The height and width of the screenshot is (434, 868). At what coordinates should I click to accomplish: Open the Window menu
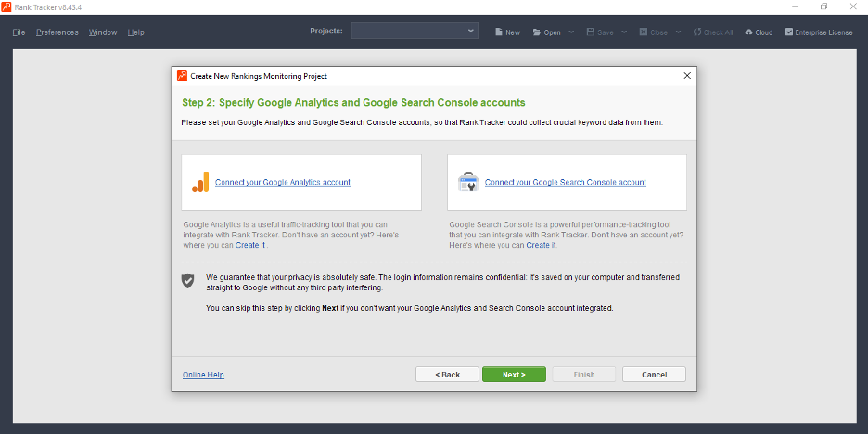tap(103, 32)
